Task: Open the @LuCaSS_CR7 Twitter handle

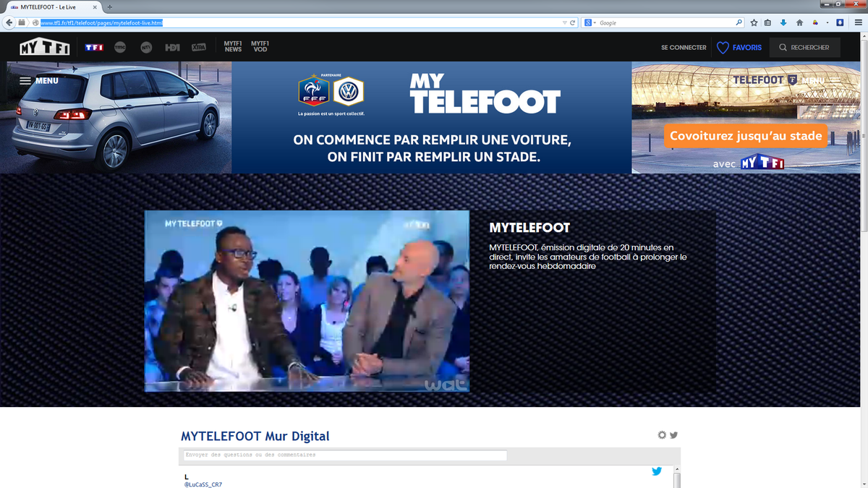Action: (203, 484)
